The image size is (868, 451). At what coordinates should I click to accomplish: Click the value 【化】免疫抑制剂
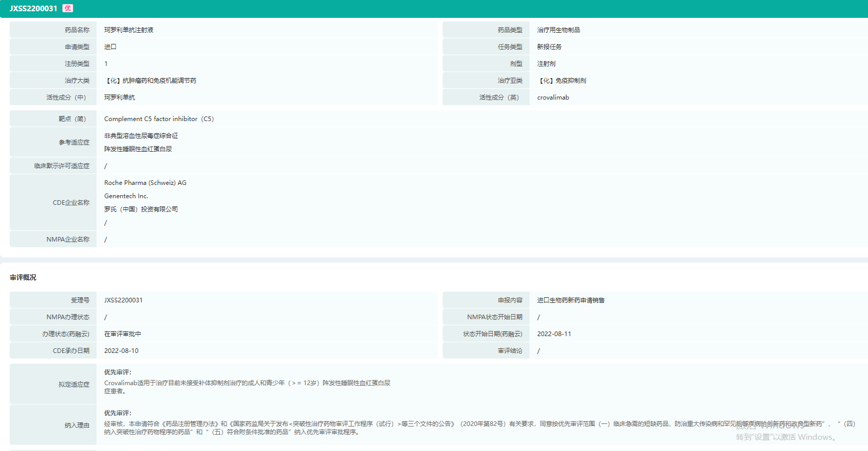562,81
